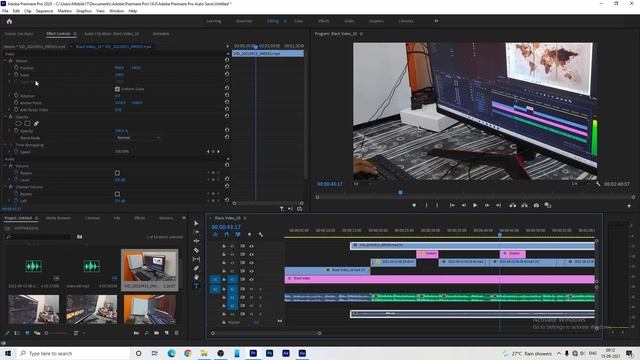Expand the Scale property
Screen dimensions: 640x360
pyautogui.click(x=10, y=75)
